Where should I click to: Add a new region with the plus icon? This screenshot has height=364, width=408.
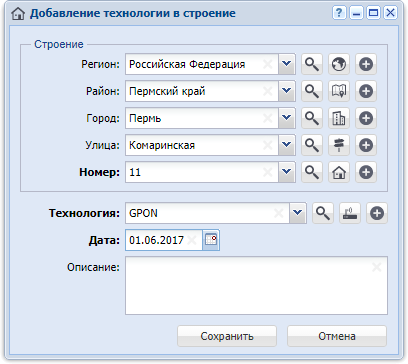pos(366,64)
